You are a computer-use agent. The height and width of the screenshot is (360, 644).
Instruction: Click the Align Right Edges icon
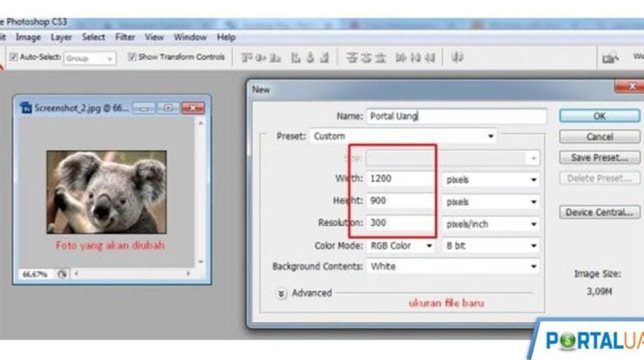coord(325,58)
